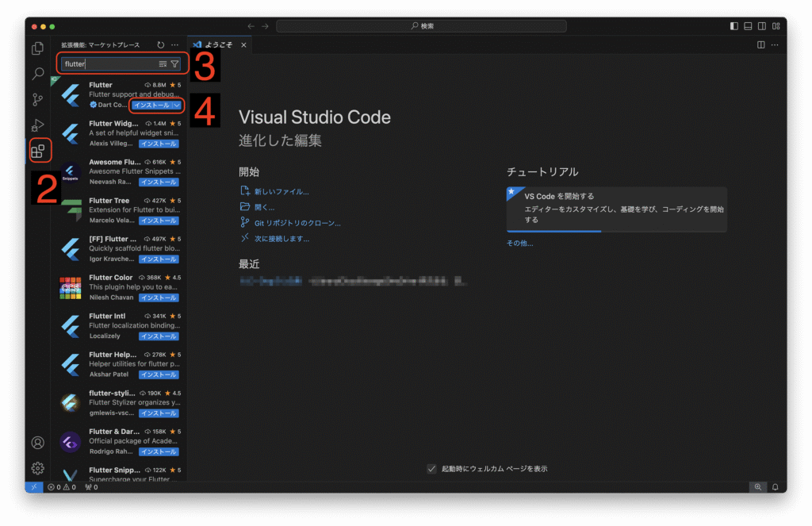This screenshot has height=526, width=812.
Task: Install the Flutter & Dart extension by Rodrigo
Action: click(159, 452)
